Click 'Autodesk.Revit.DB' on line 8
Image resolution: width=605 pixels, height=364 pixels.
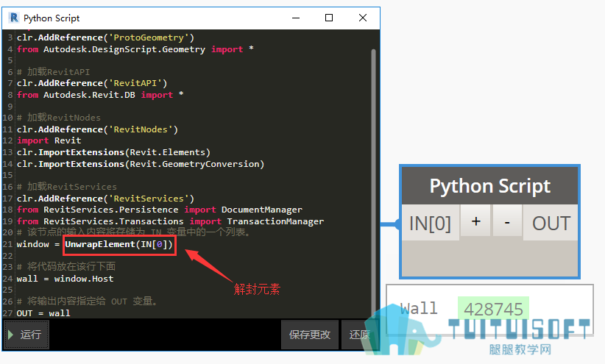pyautogui.click(x=89, y=95)
